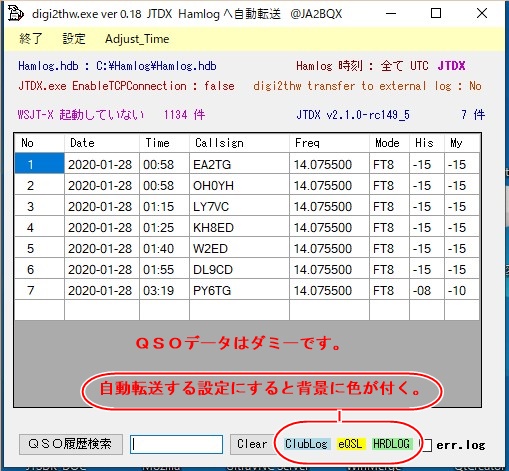Click the 1134 件 count text
Image resolution: width=509 pixels, height=471 pixels.
184,115
